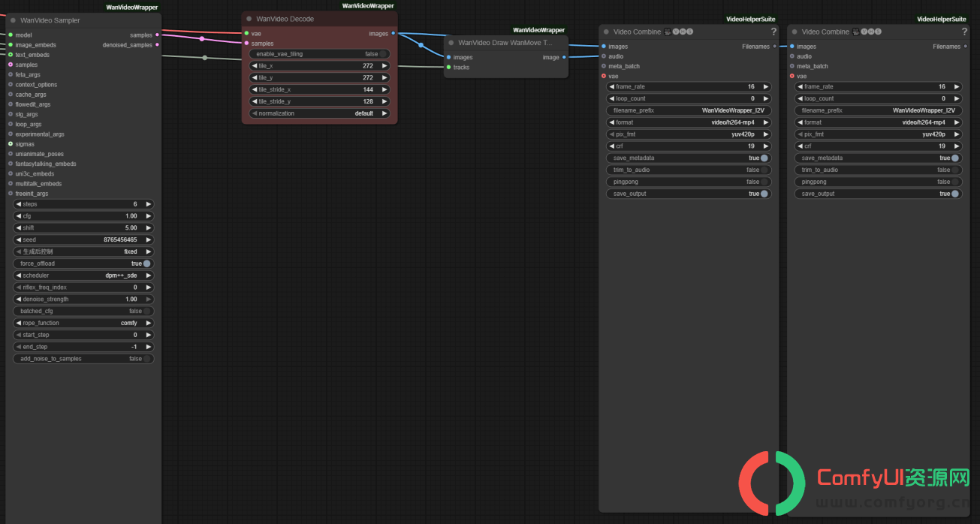
Task: Open help question mark on left Video Combine
Action: click(773, 32)
